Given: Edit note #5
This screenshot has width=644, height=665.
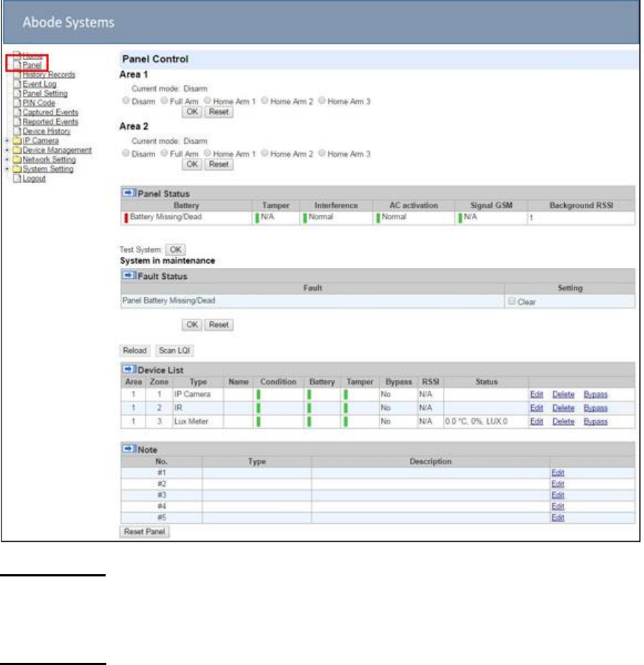Looking at the screenshot, I should tap(558, 517).
